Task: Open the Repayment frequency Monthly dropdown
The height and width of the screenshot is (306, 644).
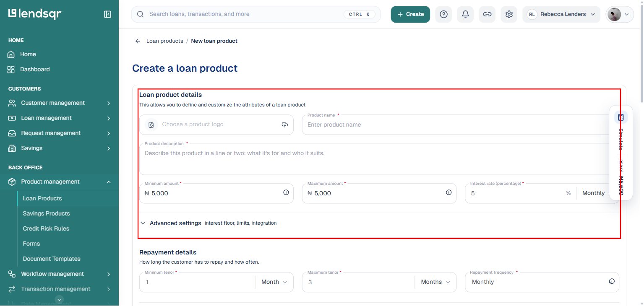Action: [542, 282]
